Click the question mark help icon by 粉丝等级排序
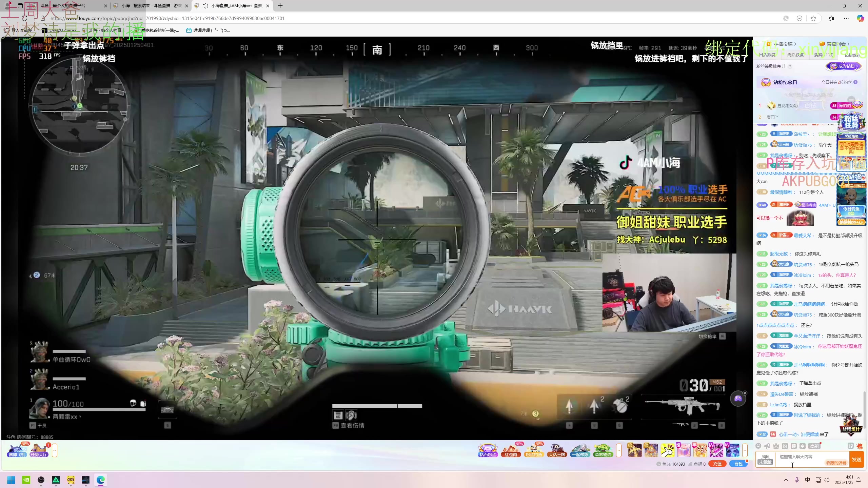This screenshot has width=868, height=488. (790, 66)
